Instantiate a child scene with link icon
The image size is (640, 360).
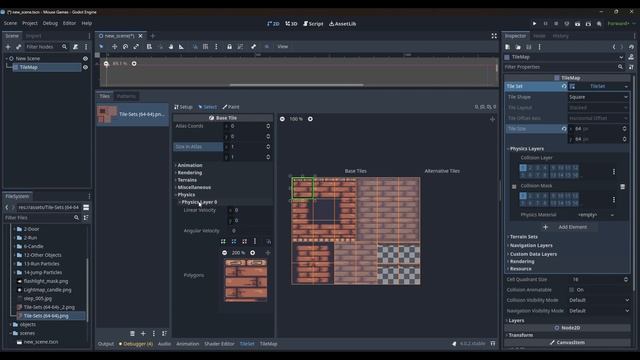pos(18,47)
